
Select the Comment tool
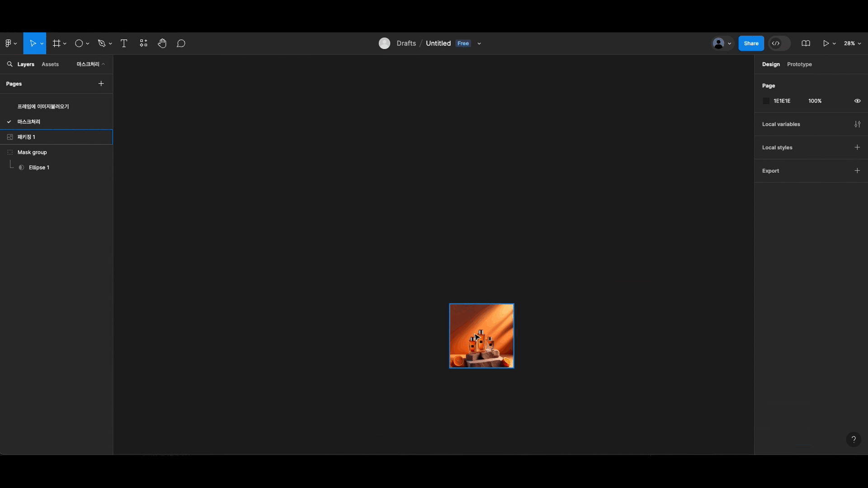coord(181,43)
